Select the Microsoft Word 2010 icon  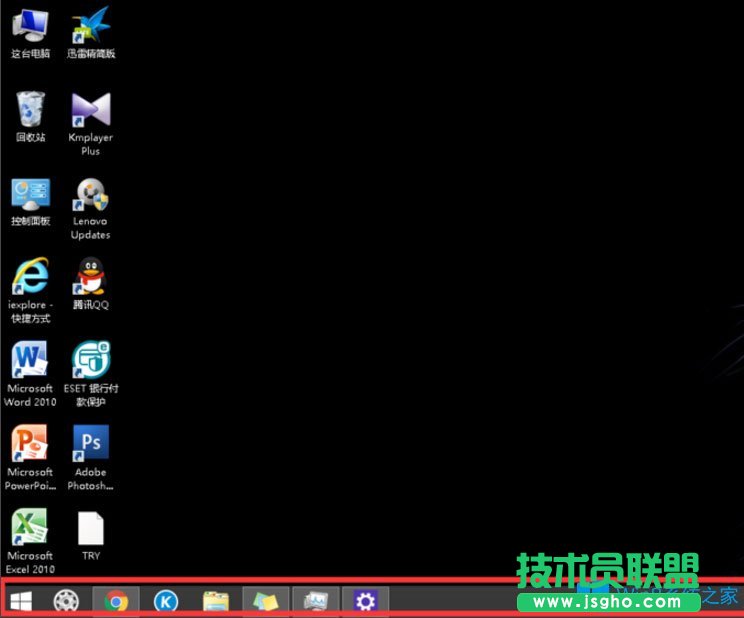click(29, 360)
